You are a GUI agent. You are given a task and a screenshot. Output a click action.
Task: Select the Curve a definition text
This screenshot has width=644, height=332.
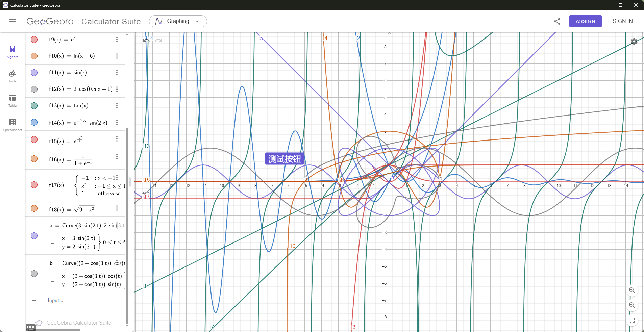87,225
